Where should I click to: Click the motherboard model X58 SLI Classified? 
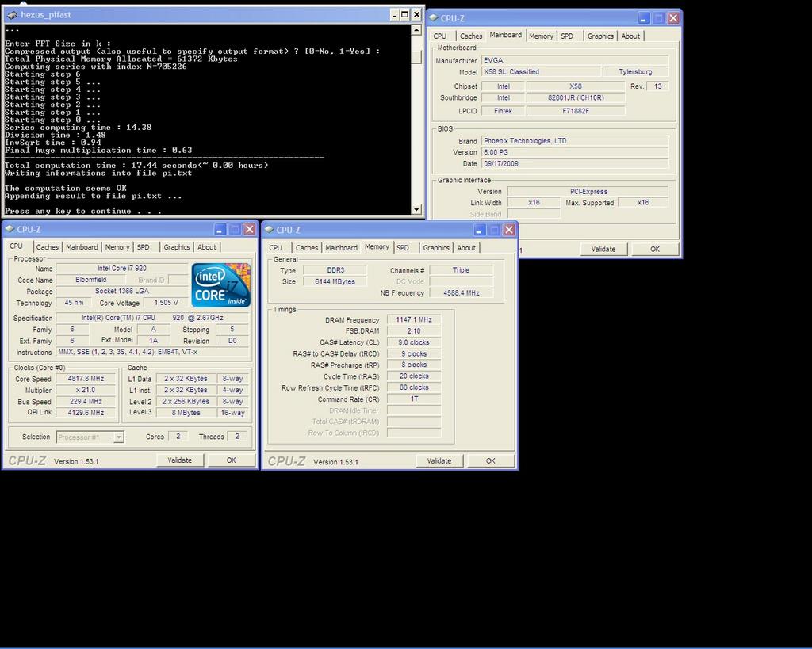[541, 72]
